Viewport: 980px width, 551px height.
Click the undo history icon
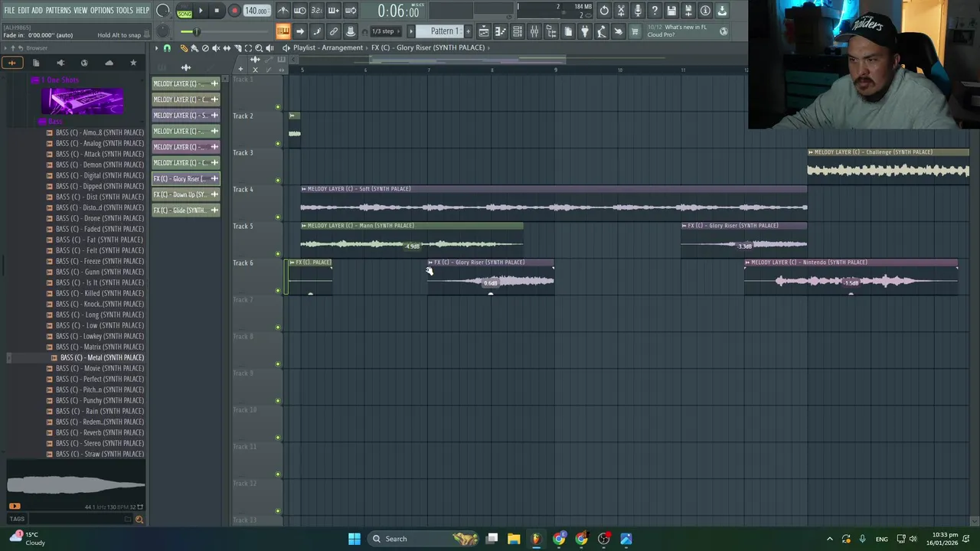click(604, 11)
